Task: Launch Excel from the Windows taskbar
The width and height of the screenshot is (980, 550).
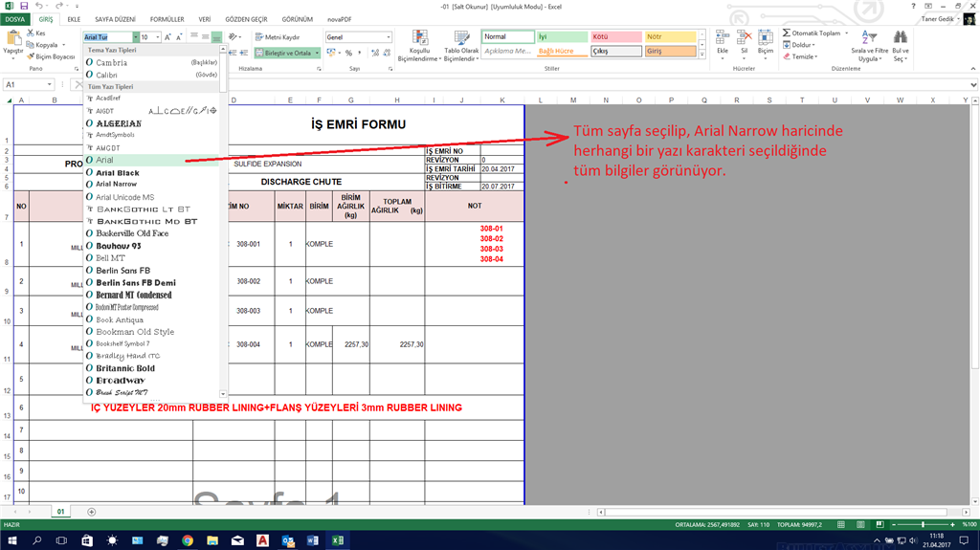Action: 338,540
